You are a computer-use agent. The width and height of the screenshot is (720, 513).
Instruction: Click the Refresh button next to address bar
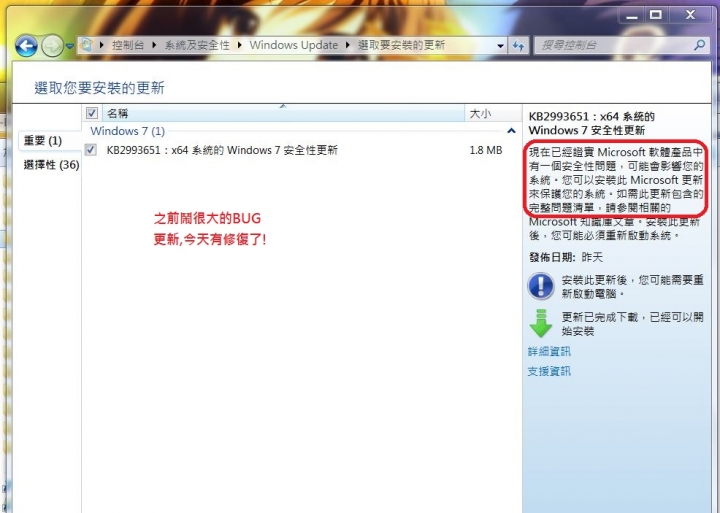518,45
